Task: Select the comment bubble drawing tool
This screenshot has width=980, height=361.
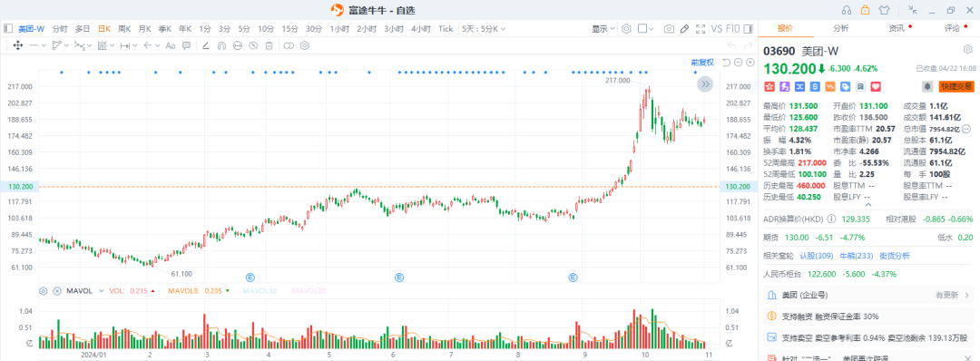Action: (x=186, y=45)
